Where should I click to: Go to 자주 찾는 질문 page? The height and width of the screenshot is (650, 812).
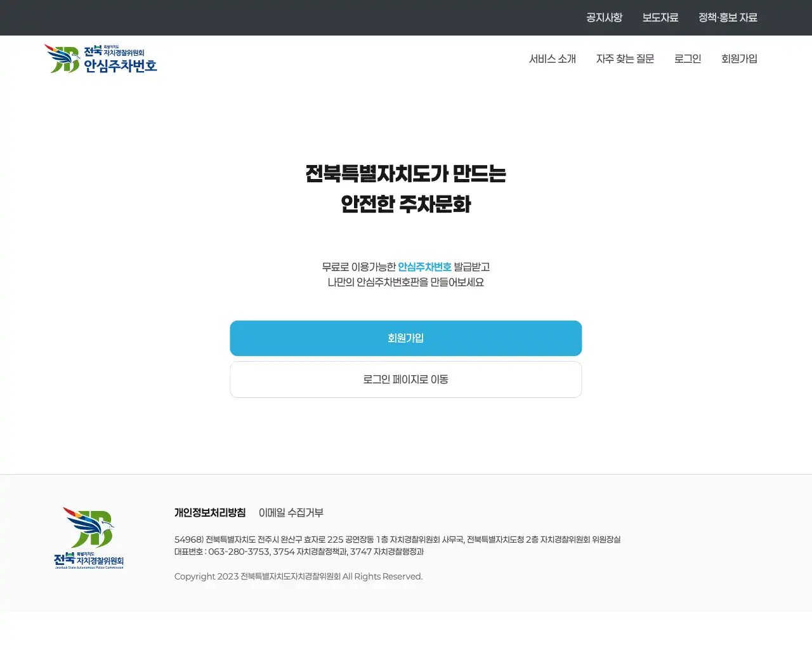coord(625,58)
